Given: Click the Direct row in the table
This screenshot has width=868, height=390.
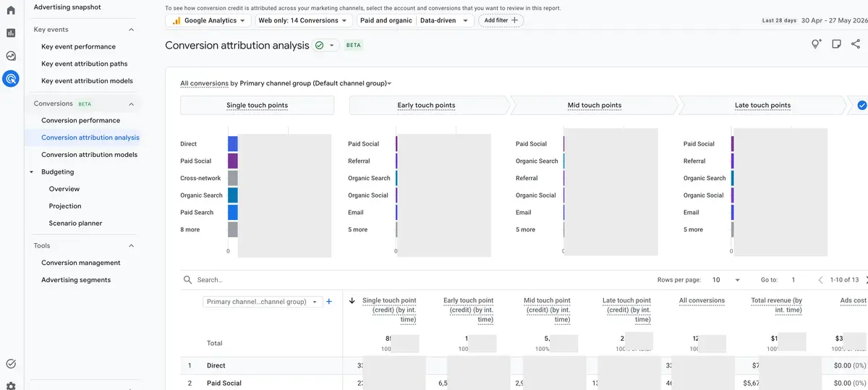Looking at the screenshot, I should 524,365.
